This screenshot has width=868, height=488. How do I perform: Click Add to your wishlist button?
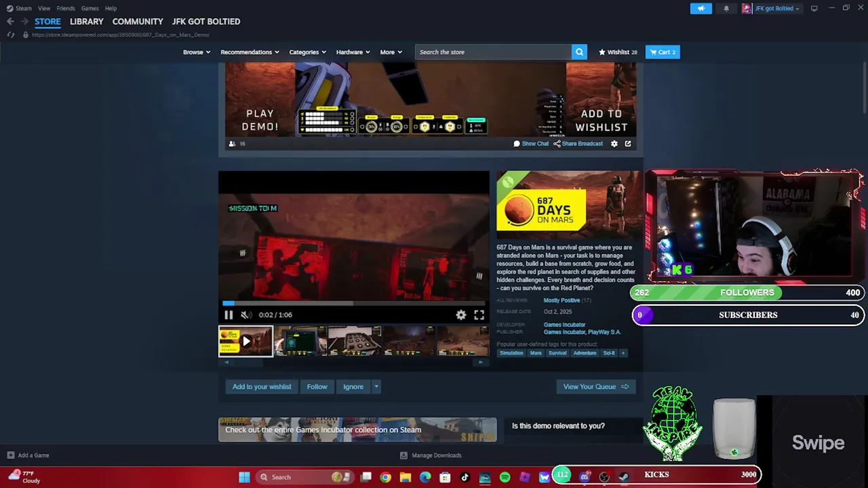[262, 386]
